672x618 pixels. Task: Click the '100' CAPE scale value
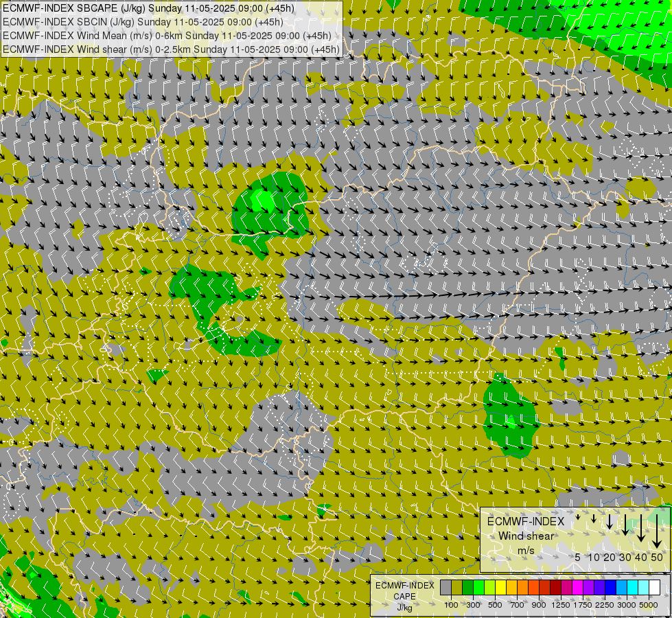[451, 605]
